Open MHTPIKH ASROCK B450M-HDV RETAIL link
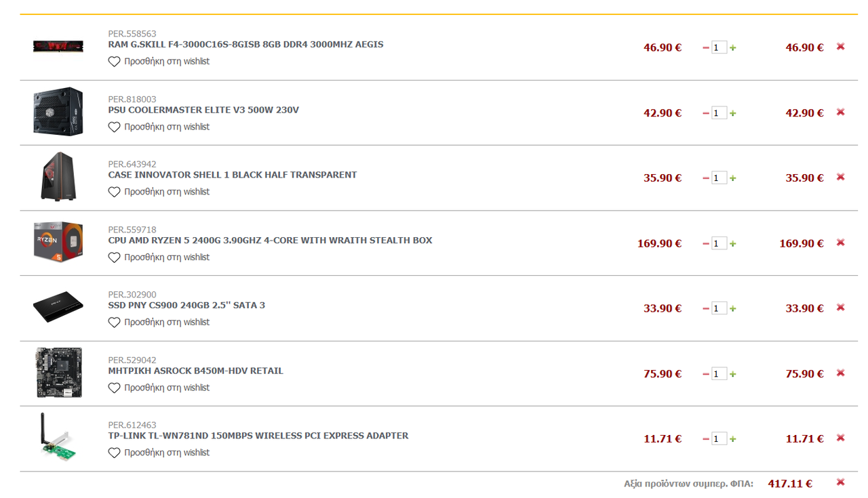Image resolution: width=868 pixels, height=498 pixels. coord(195,371)
